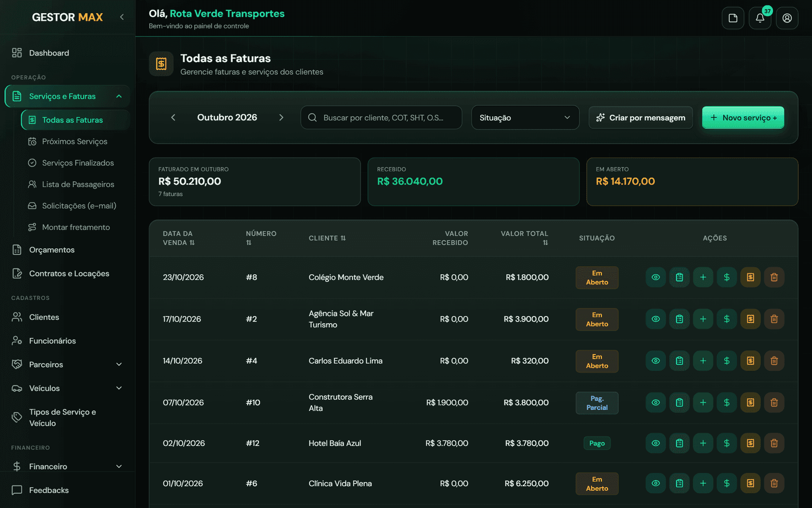Sort table by Cliente column header

[x=327, y=238]
